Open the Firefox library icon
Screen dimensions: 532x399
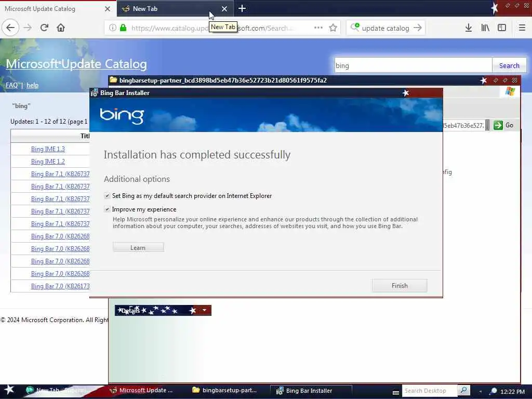pyautogui.click(x=485, y=28)
